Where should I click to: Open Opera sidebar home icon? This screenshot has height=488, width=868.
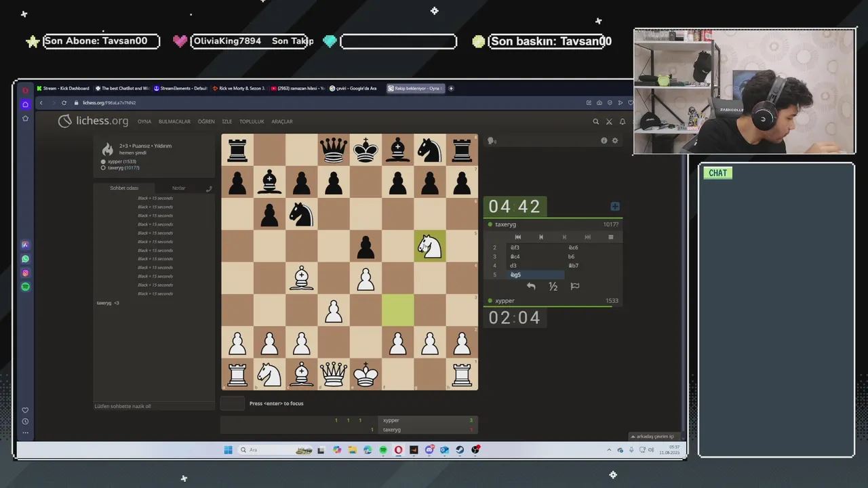25,104
